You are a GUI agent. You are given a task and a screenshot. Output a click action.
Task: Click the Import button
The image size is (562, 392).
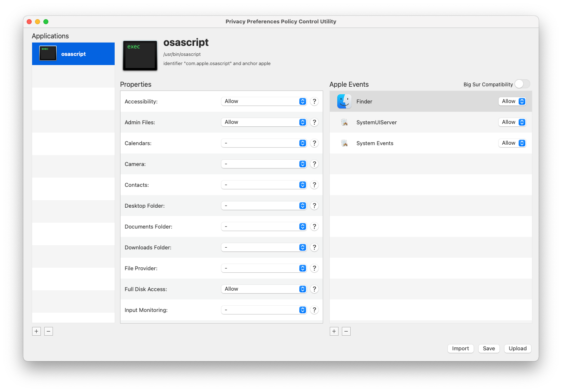[460, 348]
